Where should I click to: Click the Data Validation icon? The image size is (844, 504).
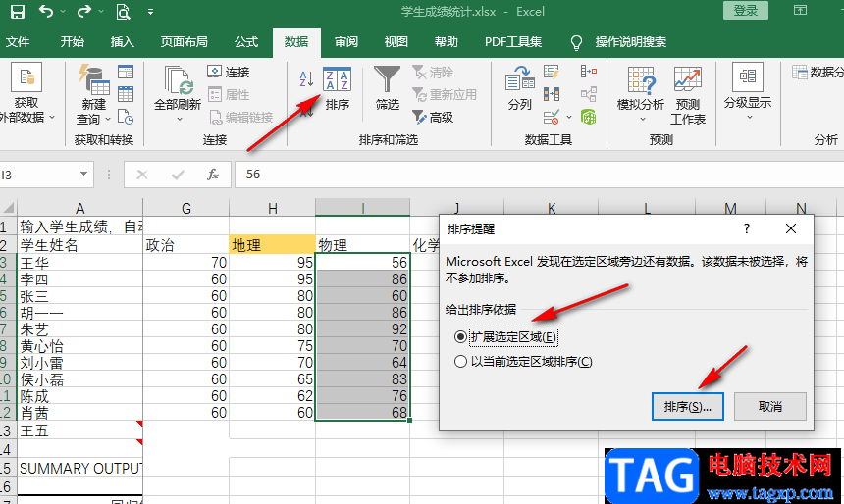coord(552,117)
